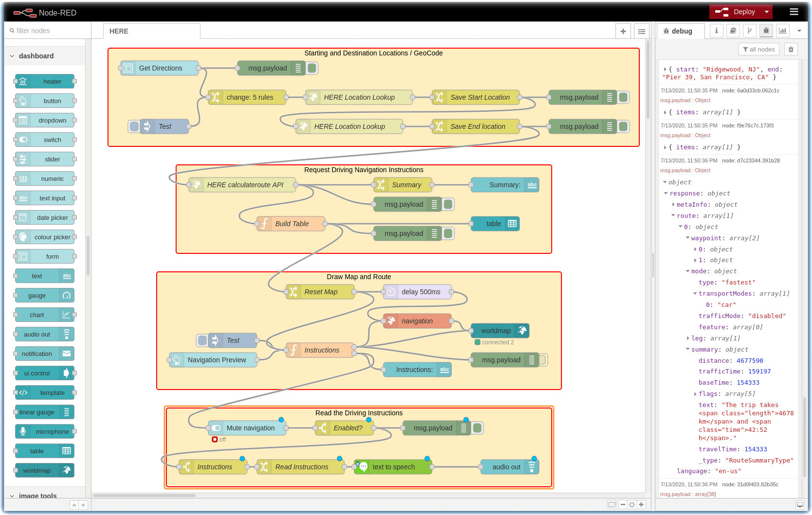This screenshot has height=515, width=812.
Task: Open the help book icon in the sidebar
Action: [x=733, y=30]
